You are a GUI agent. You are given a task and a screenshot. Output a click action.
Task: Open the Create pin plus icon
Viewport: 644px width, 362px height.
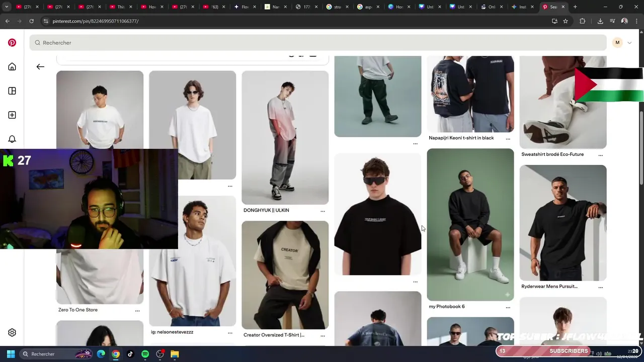[x=12, y=115]
